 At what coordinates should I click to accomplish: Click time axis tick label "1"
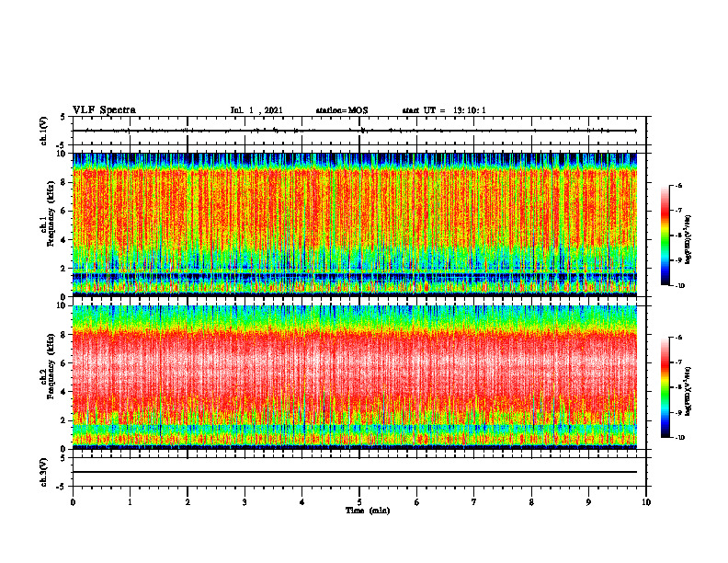point(130,502)
